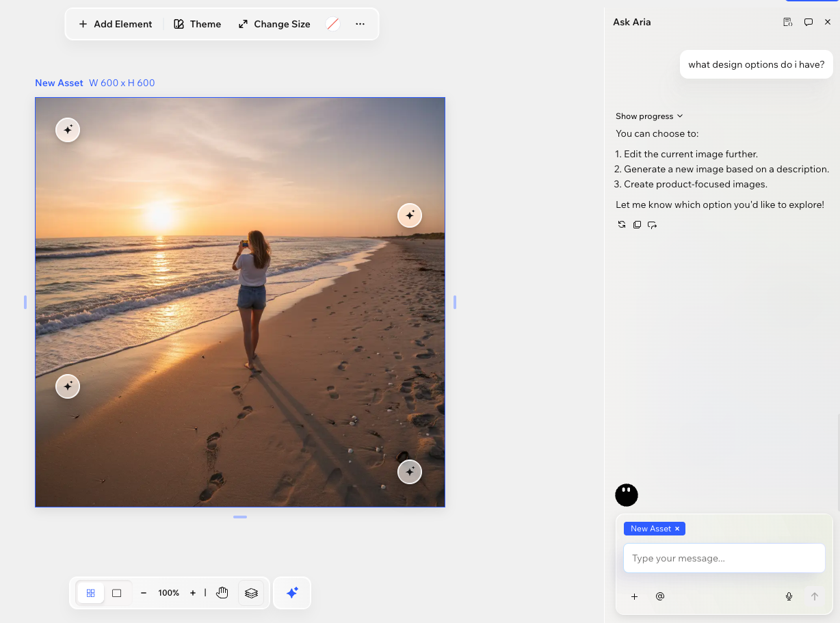Click the no-fill background color swatch
The image size is (840, 623).
(x=333, y=24)
